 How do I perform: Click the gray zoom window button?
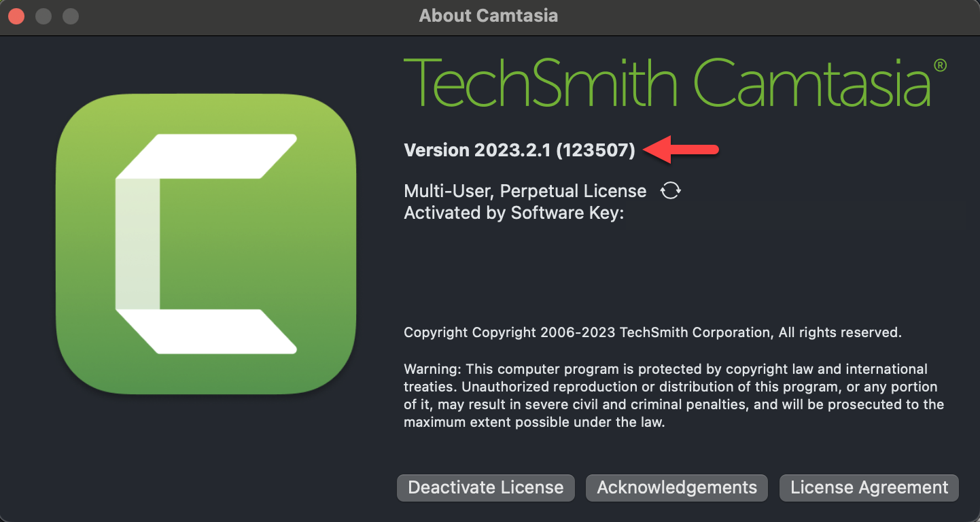70,16
